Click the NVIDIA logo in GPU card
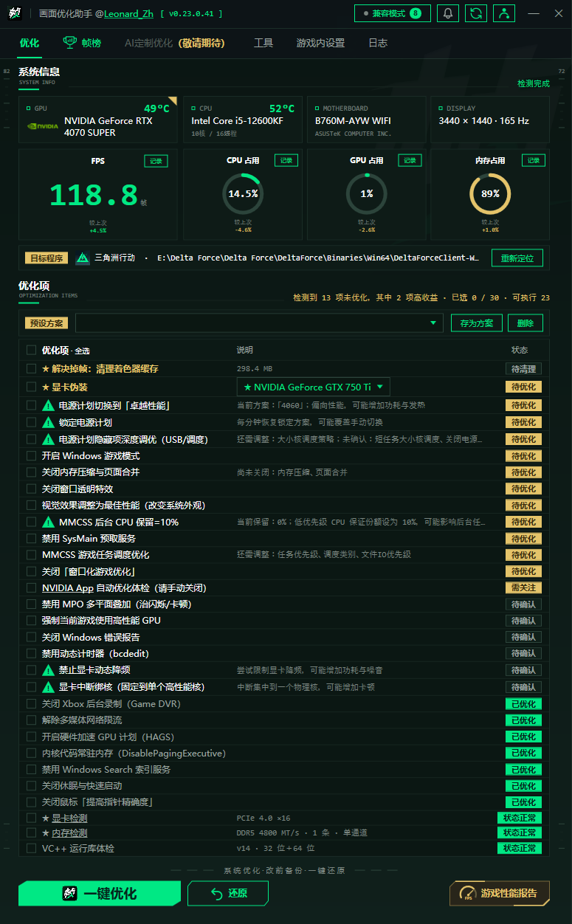Image resolution: width=572 pixels, height=924 pixels. (41, 126)
